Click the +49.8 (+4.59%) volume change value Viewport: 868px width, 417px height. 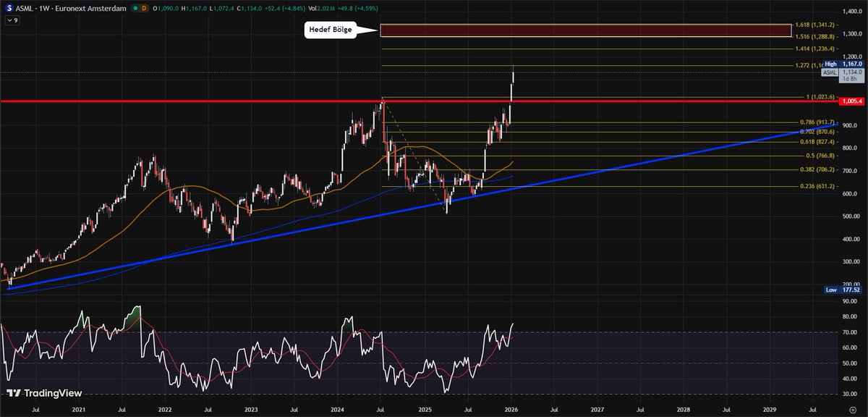tap(357, 8)
